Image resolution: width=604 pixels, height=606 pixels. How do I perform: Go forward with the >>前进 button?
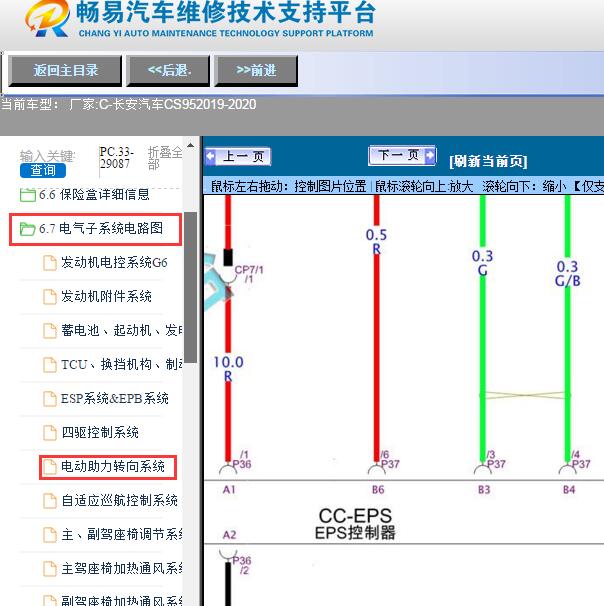256,71
